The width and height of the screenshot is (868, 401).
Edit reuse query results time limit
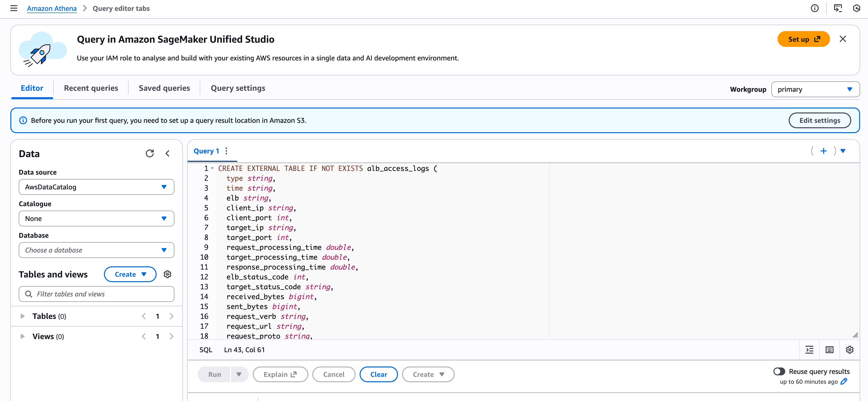point(844,382)
